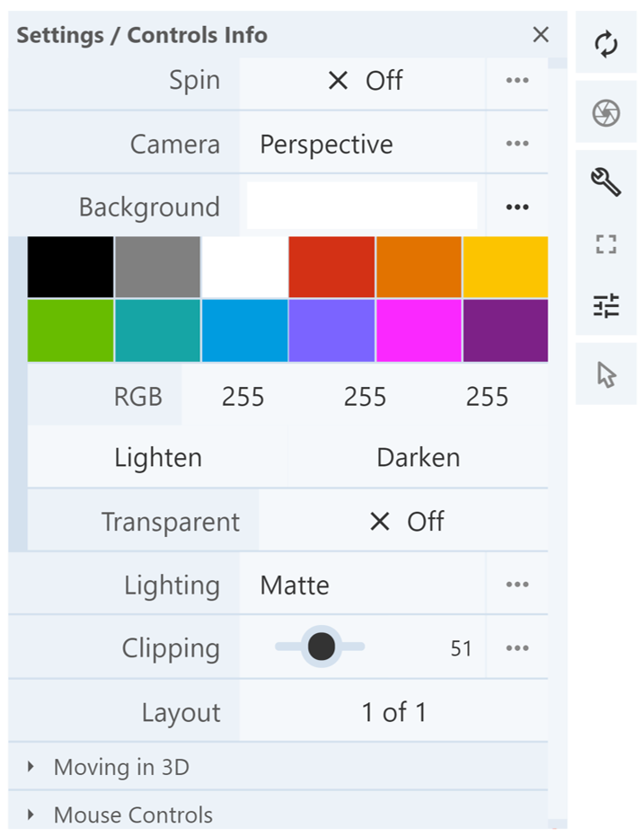The image size is (644, 836).
Task: Open the more options dots for Lighting
Action: tap(516, 585)
